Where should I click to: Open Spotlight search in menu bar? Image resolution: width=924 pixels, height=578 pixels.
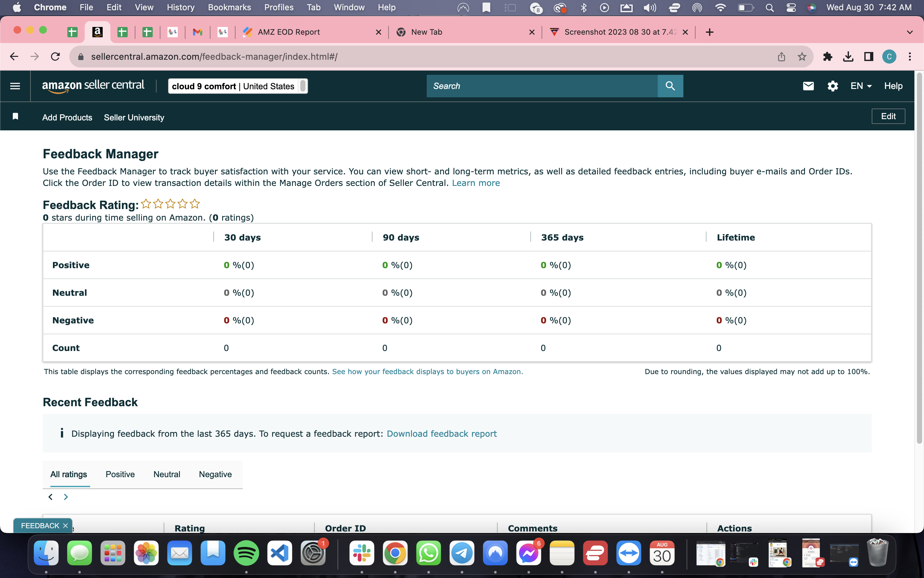[x=770, y=7]
